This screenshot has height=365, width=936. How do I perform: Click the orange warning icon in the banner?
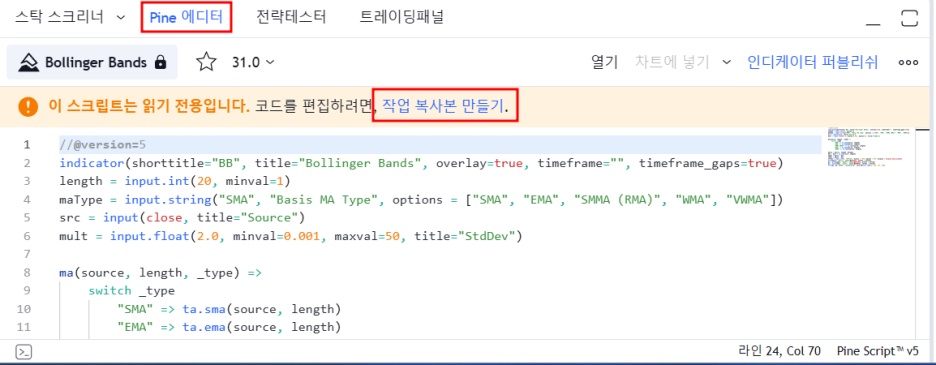[x=28, y=107]
